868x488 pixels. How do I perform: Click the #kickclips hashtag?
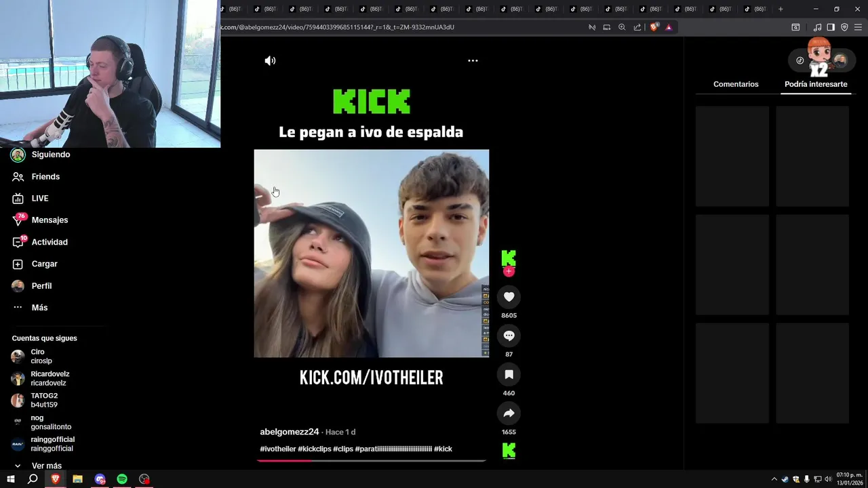(315, 449)
